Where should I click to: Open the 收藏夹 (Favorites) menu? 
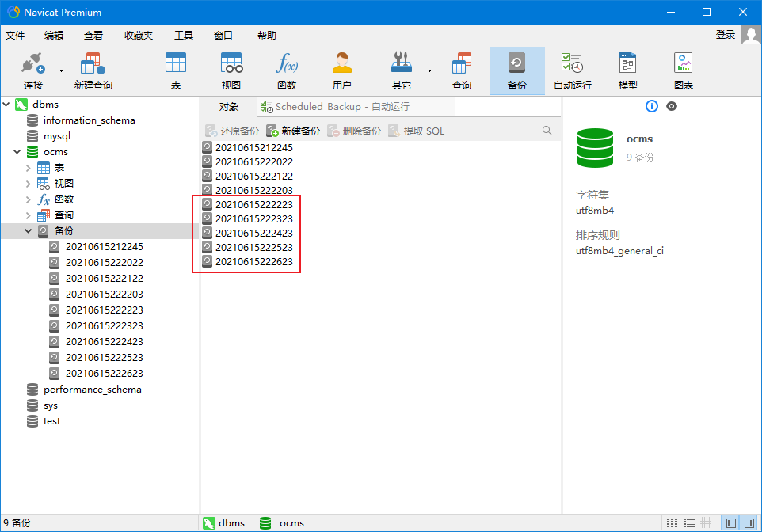pos(139,36)
